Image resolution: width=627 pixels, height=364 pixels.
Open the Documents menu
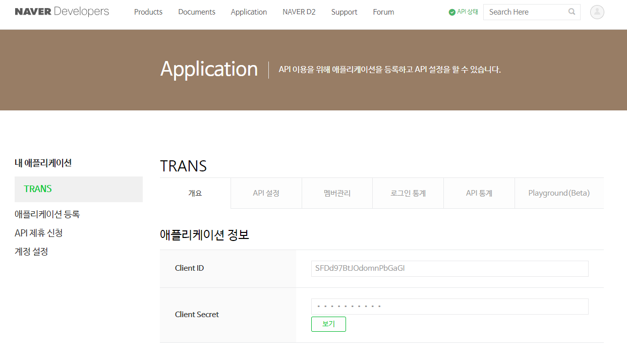(x=197, y=12)
